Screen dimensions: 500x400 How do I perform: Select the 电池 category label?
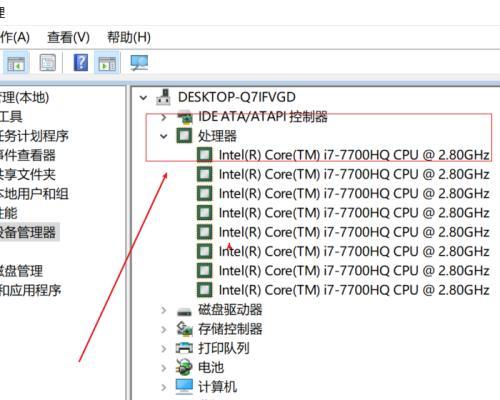pos(211,367)
